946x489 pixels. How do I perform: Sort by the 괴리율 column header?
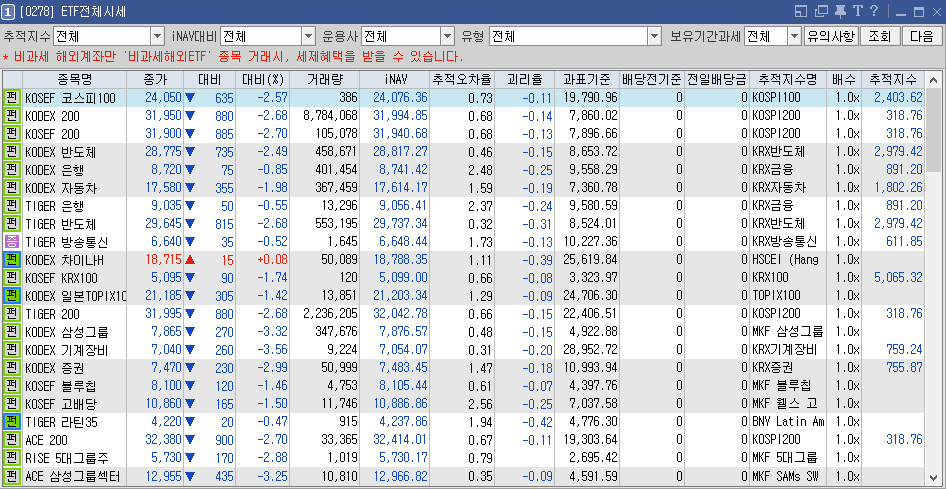coord(524,80)
